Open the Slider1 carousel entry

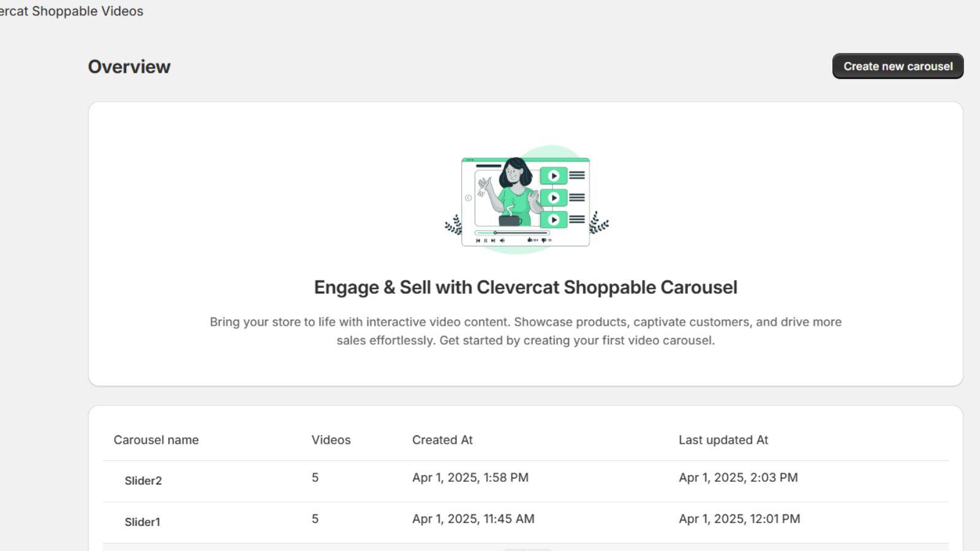tap(141, 522)
